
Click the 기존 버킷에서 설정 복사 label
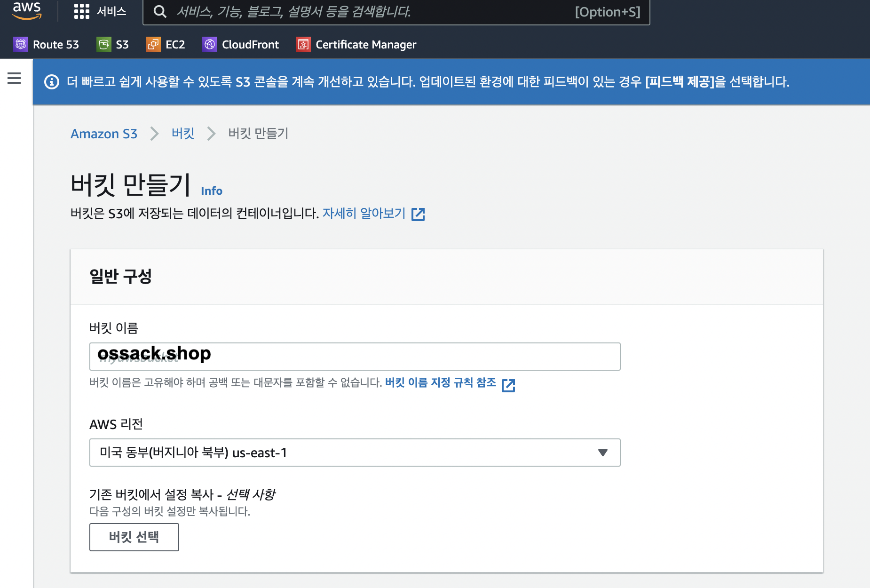coord(182,494)
